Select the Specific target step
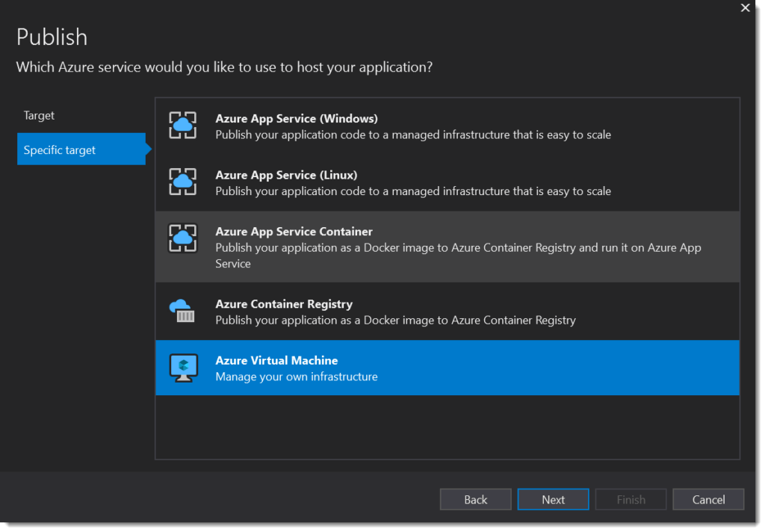Image resolution: width=765 pixels, height=532 pixels. coord(81,149)
